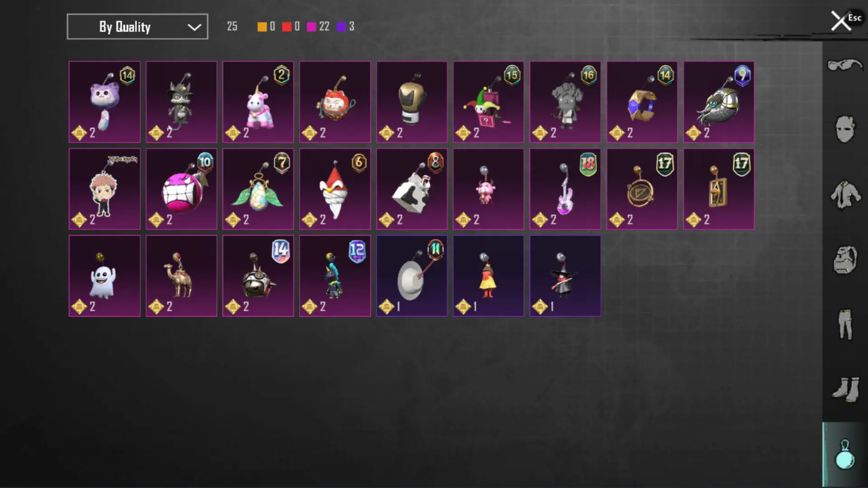
Task: Open the glasses category in sidebar
Action: click(844, 66)
